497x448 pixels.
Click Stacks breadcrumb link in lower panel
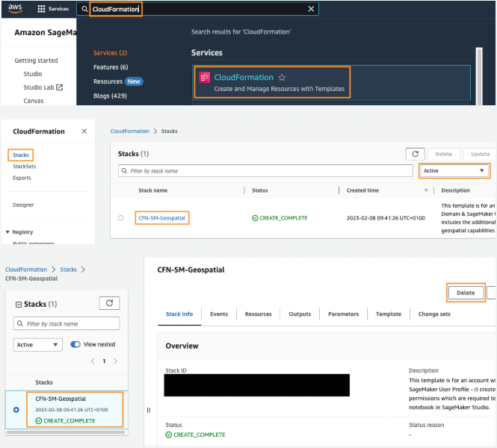[69, 270]
